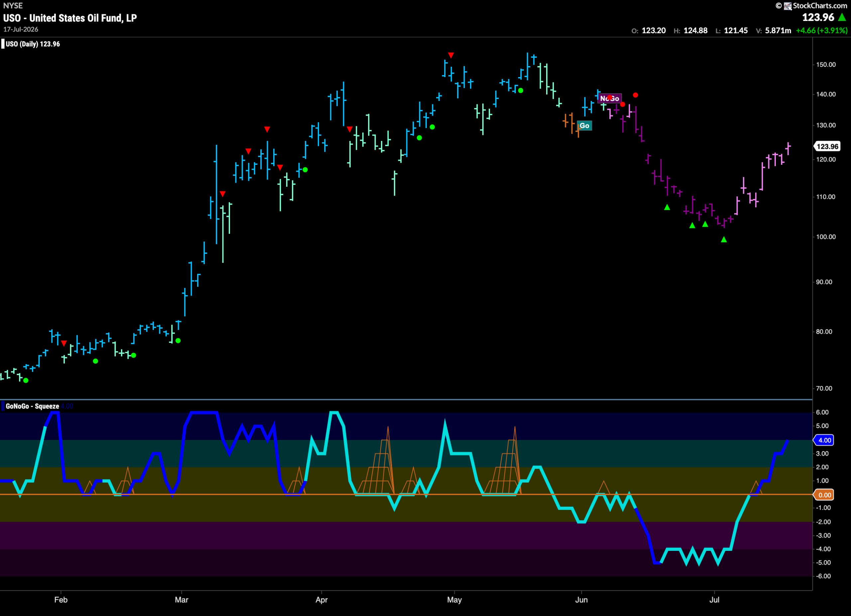851x616 pixels.
Task: Click the USO - United States Oil Fund title
Action: (x=70, y=18)
